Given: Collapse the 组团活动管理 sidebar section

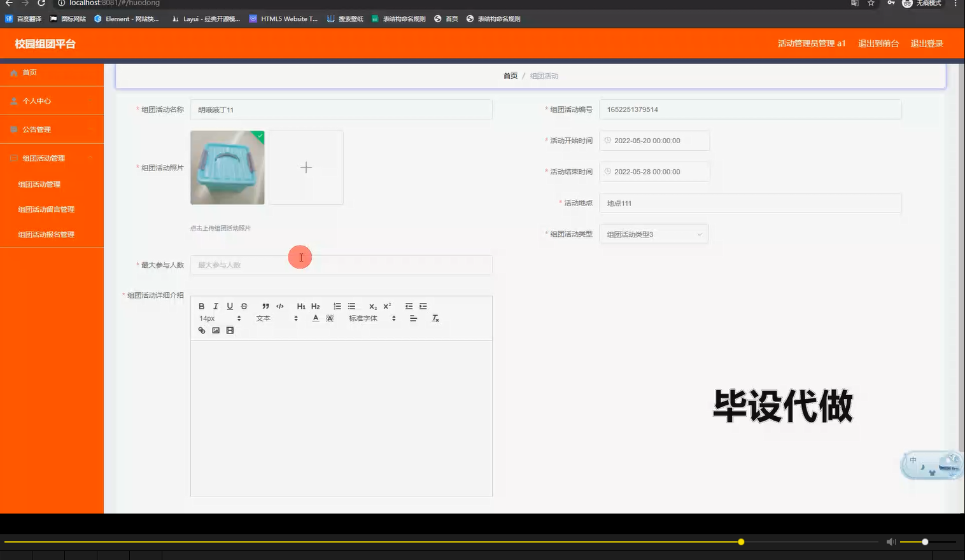Looking at the screenshot, I should [x=51, y=157].
